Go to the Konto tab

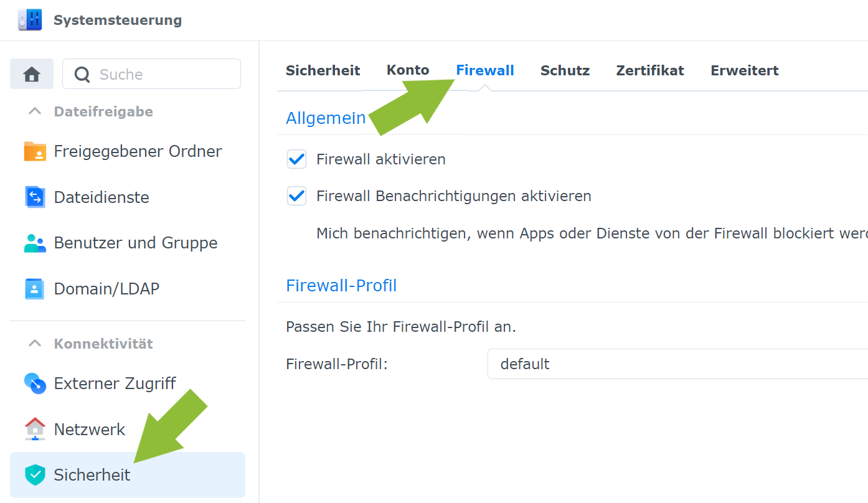point(408,70)
